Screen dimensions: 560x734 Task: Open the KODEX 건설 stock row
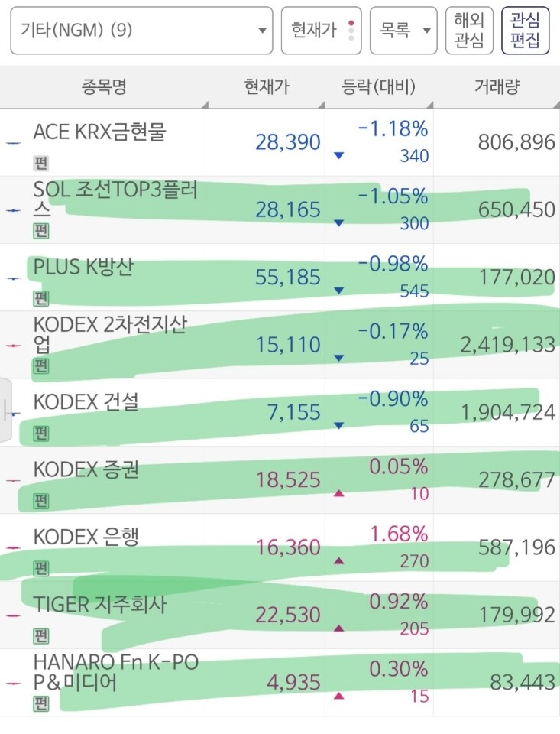click(280, 412)
